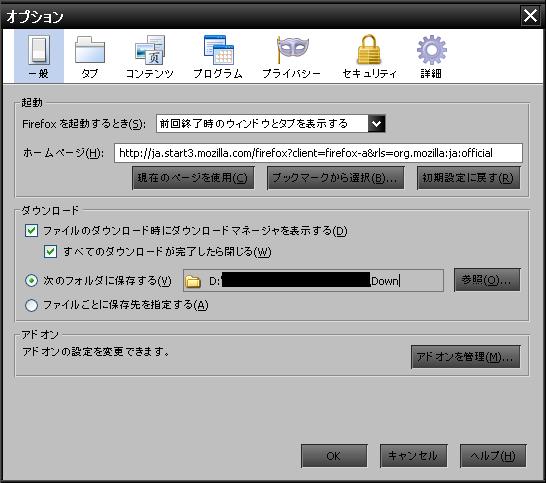Click 初期設定に戻す button
This screenshot has height=483, width=546.
(x=468, y=178)
